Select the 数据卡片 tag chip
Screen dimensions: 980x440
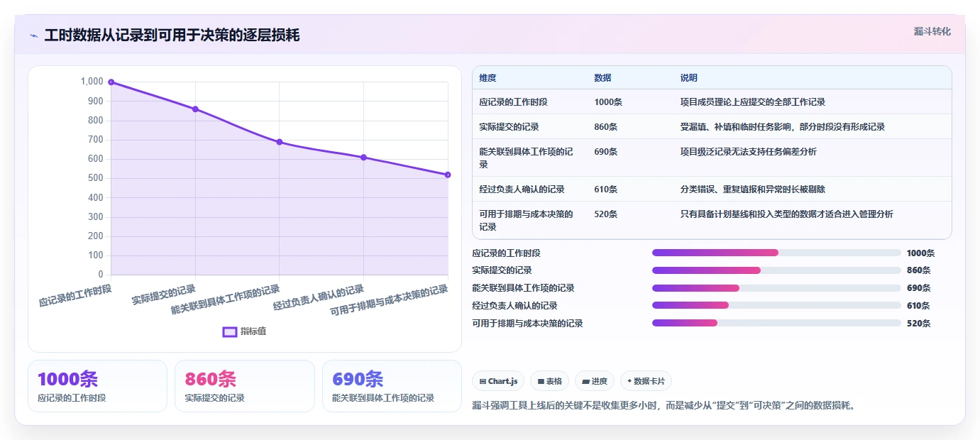point(646,381)
